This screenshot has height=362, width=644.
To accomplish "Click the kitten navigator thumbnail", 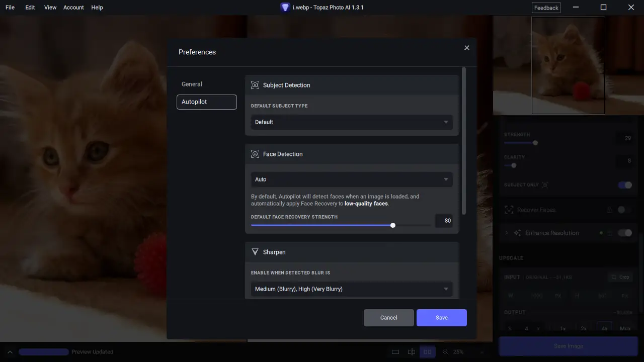I will point(568,65).
